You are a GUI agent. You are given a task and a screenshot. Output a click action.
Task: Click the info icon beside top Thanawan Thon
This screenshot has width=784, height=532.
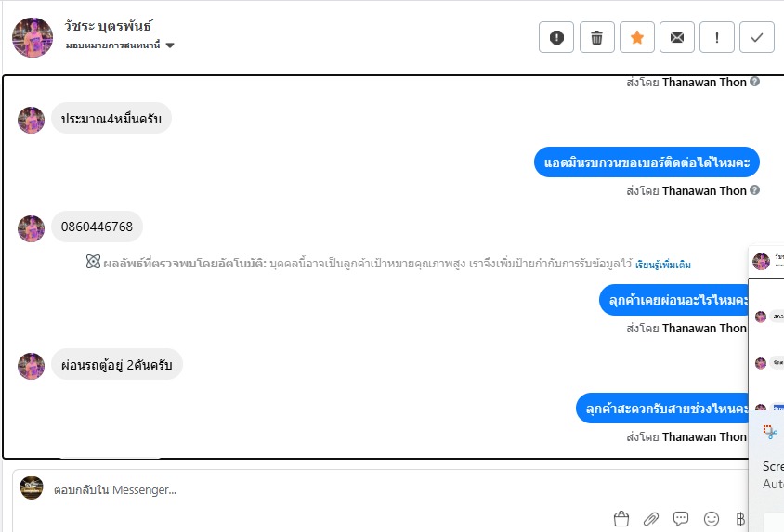pyautogui.click(x=754, y=82)
